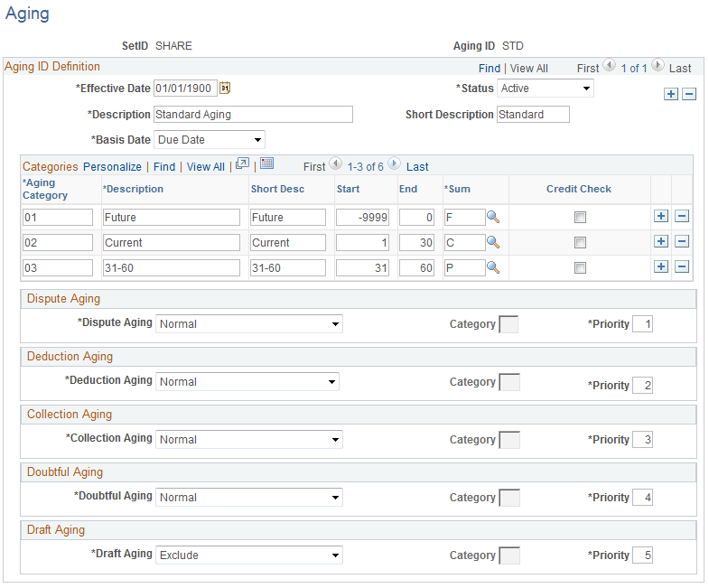The width and height of the screenshot is (709, 588).
Task: Check Credit Check for Future category
Action: (580, 218)
